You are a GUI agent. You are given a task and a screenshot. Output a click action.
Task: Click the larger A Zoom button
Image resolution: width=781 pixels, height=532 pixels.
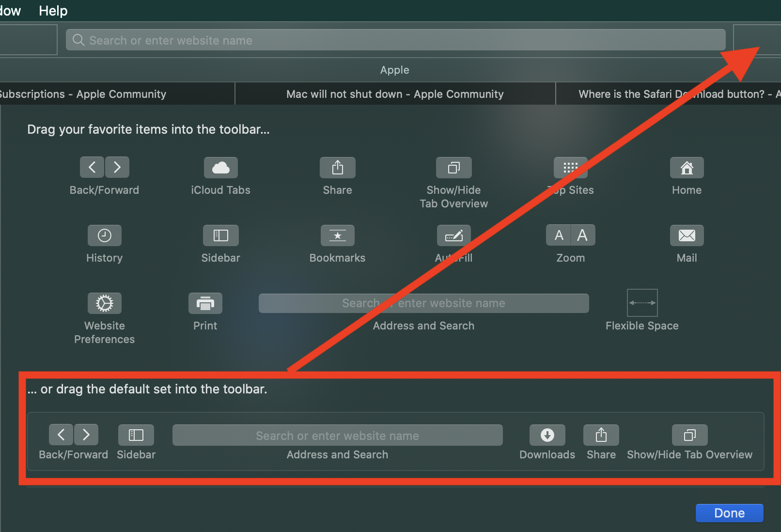coord(583,235)
